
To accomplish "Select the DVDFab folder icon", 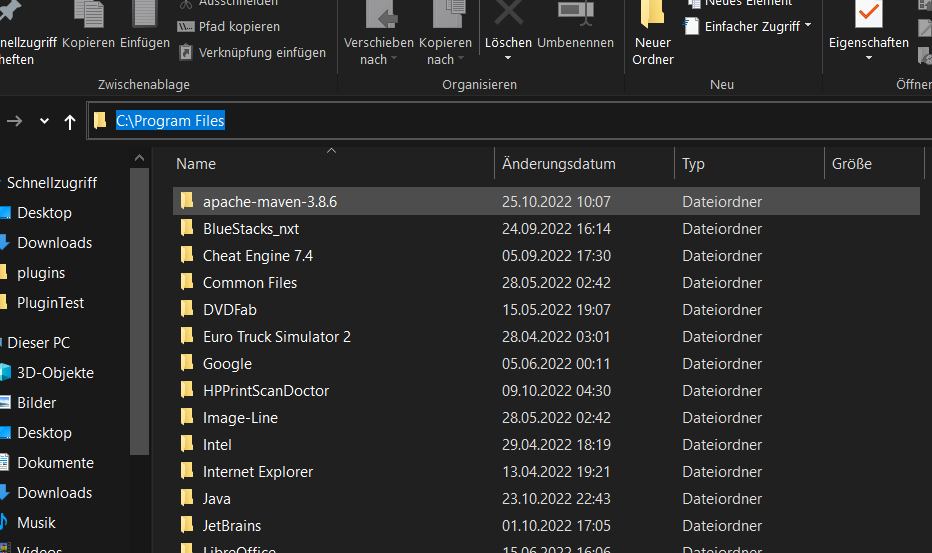I will pyautogui.click(x=187, y=309).
